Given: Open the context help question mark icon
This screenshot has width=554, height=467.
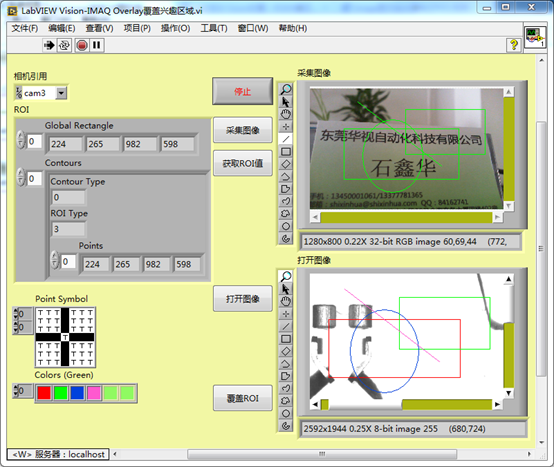Looking at the screenshot, I should [514, 45].
